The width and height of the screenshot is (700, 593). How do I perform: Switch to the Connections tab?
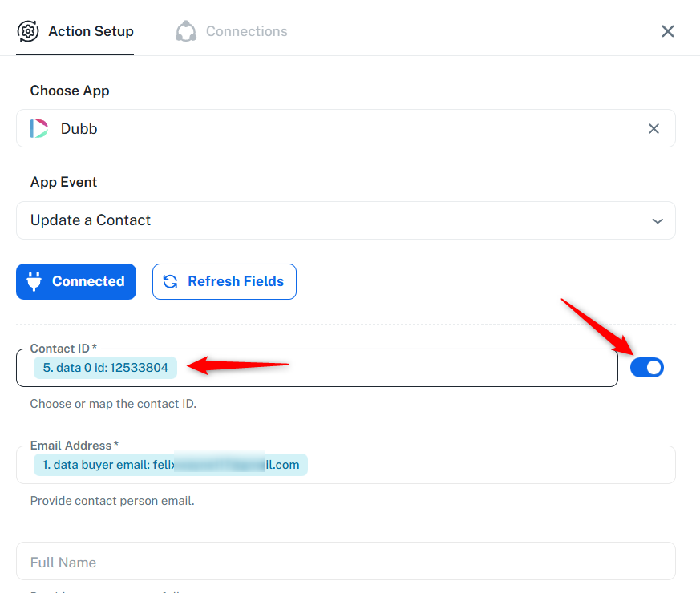[x=246, y=31]
